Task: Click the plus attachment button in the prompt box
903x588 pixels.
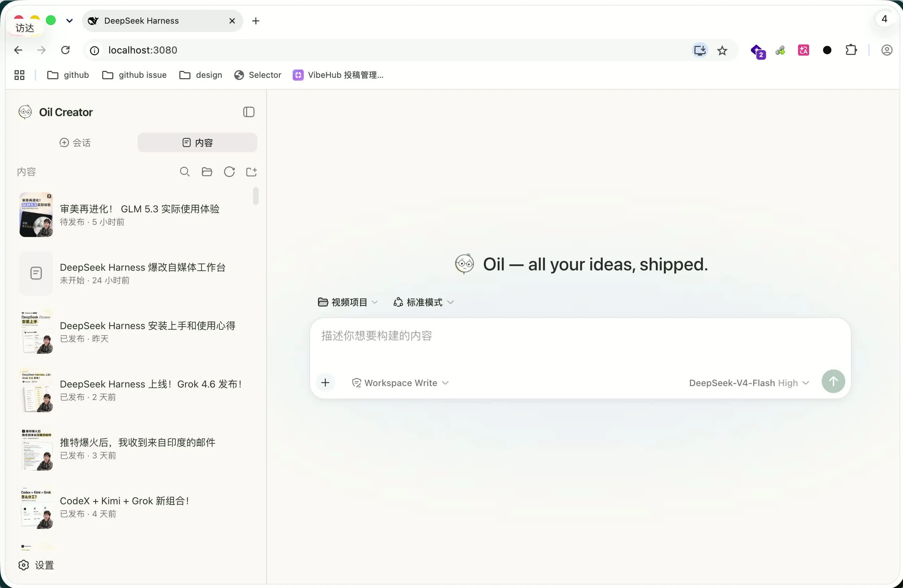Action: coord(325,382)
